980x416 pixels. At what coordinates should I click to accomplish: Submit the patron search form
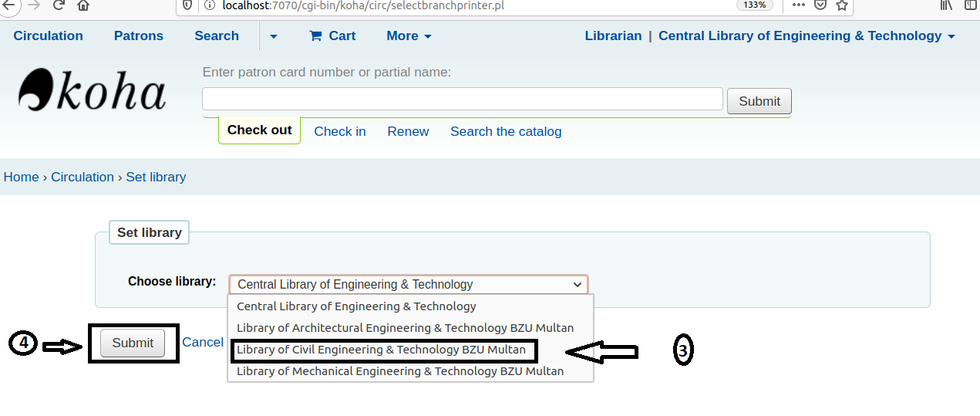pyautogui.click(x=759, y=101)
